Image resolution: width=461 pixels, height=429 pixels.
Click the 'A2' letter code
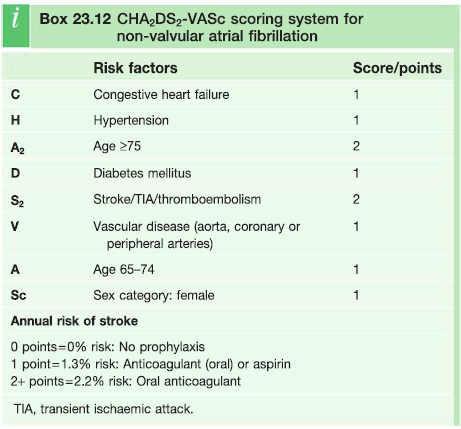pos(18,148)
